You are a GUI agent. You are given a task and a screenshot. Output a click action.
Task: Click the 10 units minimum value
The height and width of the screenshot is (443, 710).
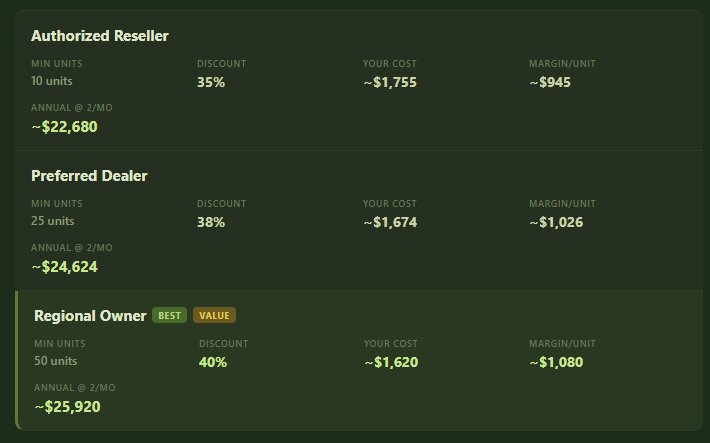(52, 81)
